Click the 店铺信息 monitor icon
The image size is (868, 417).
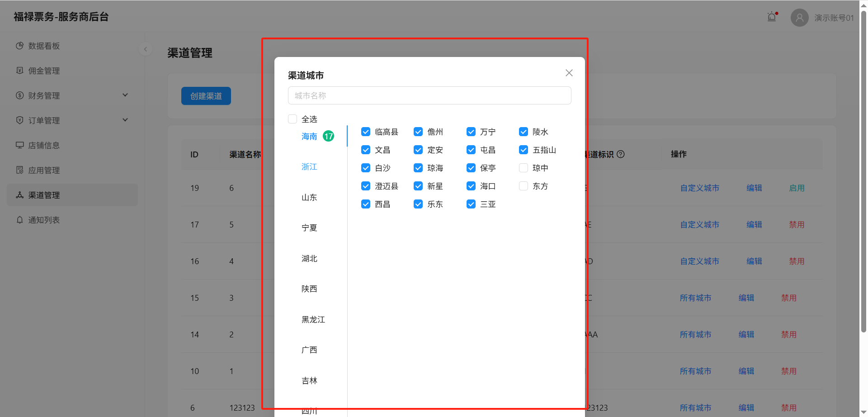19,145
